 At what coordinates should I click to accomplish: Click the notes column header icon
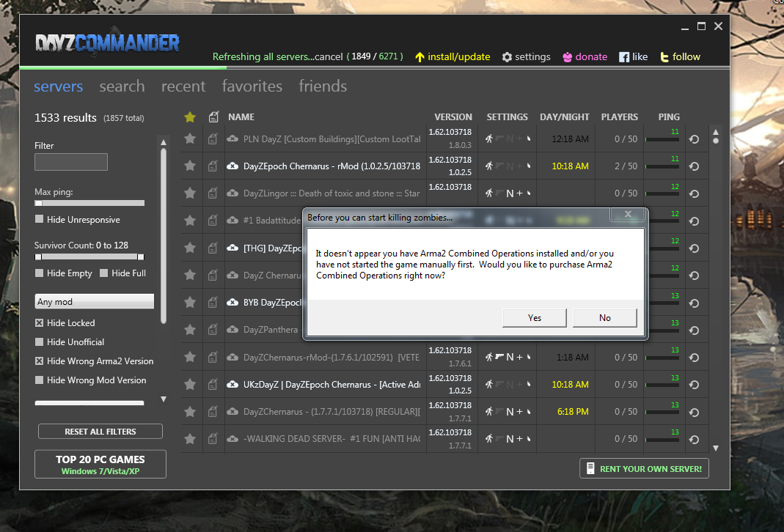click(x=213, y=117)
